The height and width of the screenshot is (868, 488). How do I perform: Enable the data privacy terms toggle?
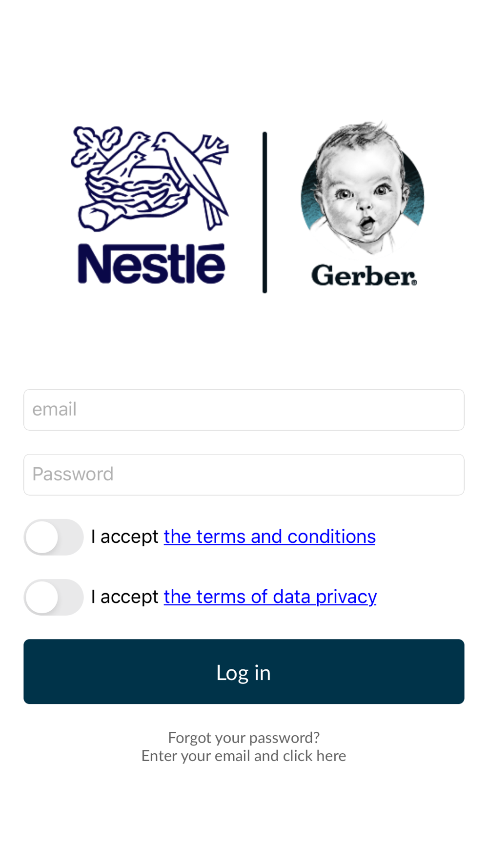(x=54, y=597)
